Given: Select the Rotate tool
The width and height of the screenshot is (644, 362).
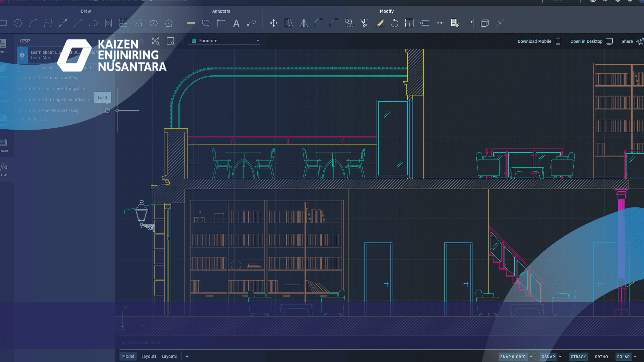Looking at the screenshot, I should click(x=394, y=23).
